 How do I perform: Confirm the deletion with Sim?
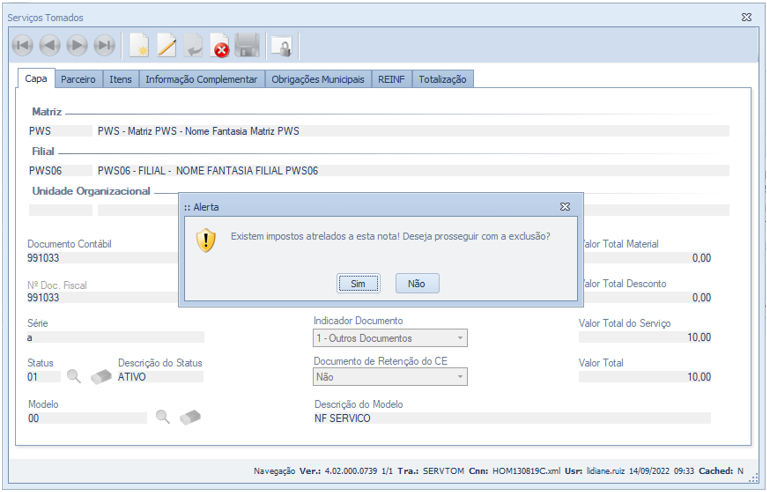point(358,284)
